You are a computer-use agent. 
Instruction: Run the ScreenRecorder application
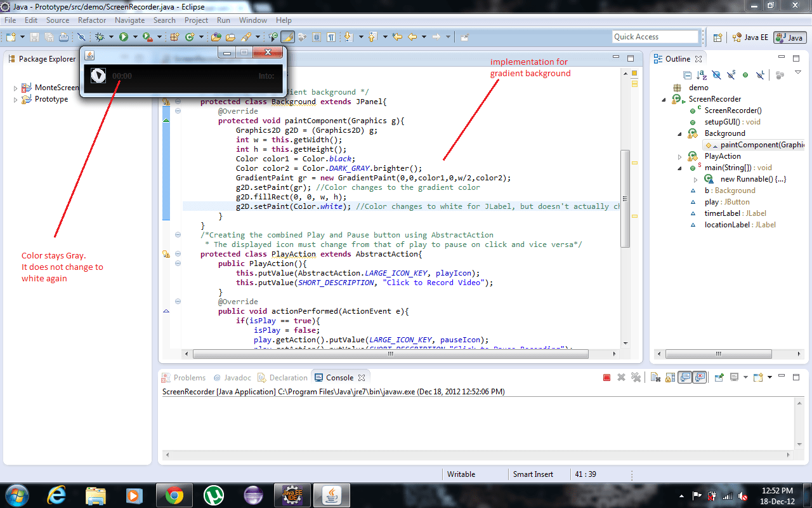[x=124, y=36]
